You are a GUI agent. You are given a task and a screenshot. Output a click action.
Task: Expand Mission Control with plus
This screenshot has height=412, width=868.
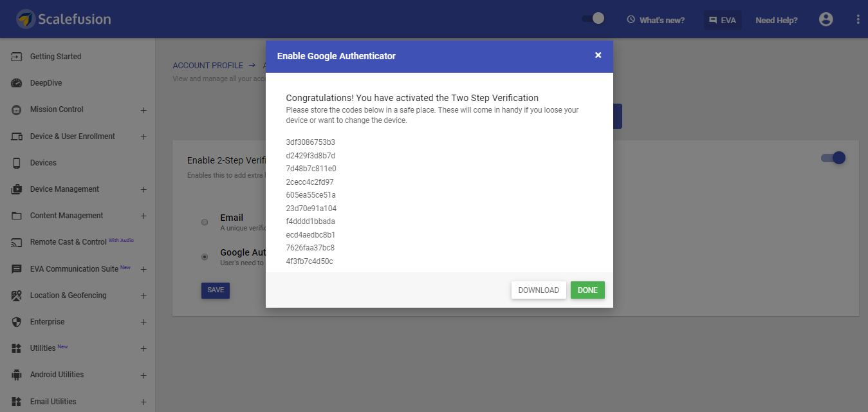[143, 110]
